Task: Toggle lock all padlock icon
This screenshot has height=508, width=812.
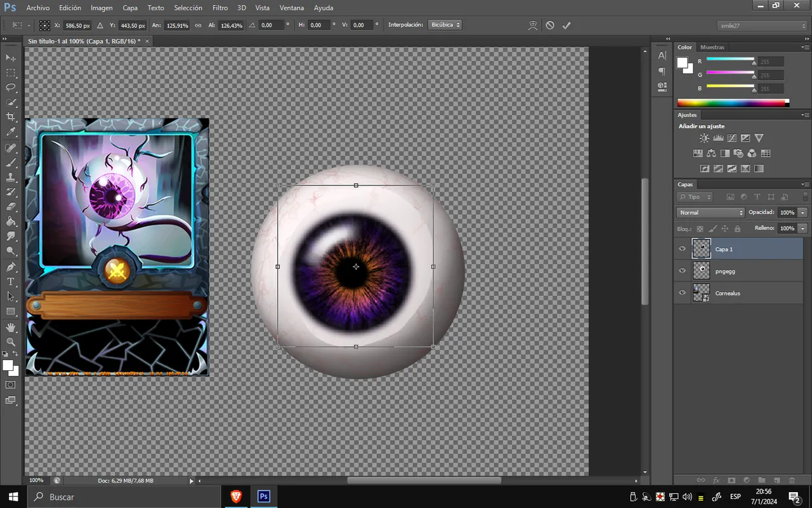Action: click(x=737, y=229)
